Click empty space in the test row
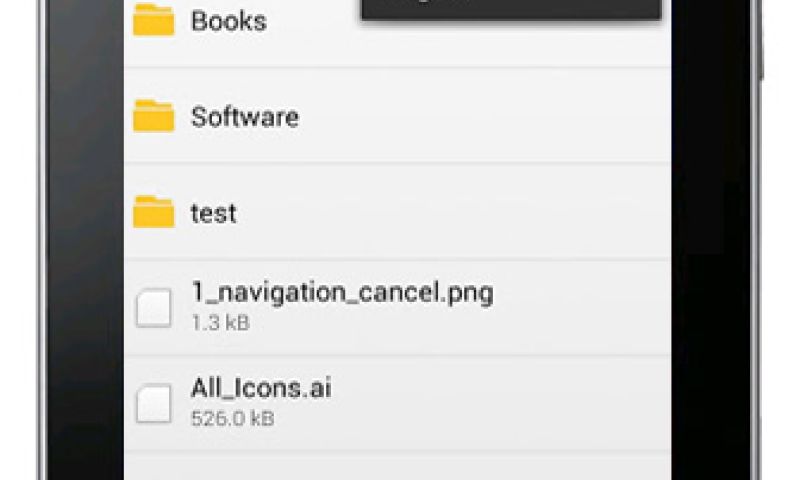Image resolution: width=800 pixels, height=480 pixels. (450, 213)
